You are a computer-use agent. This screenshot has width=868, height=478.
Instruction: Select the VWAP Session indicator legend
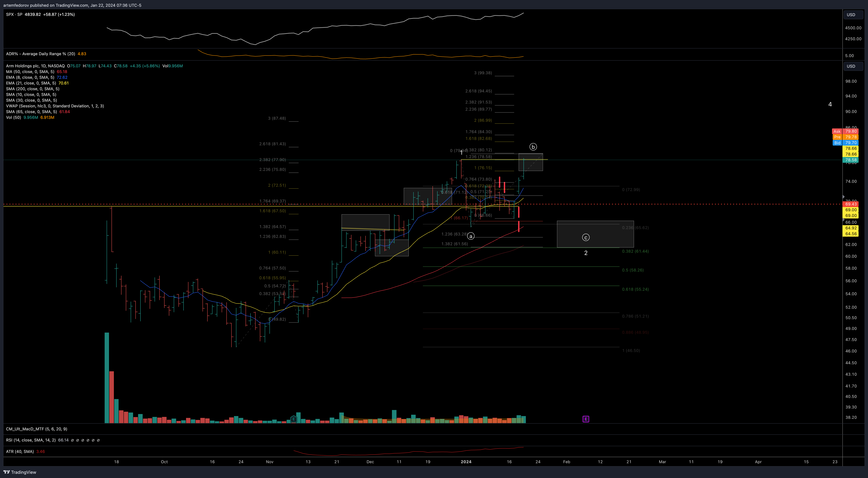pyautogui.click(x=55, y=106)
